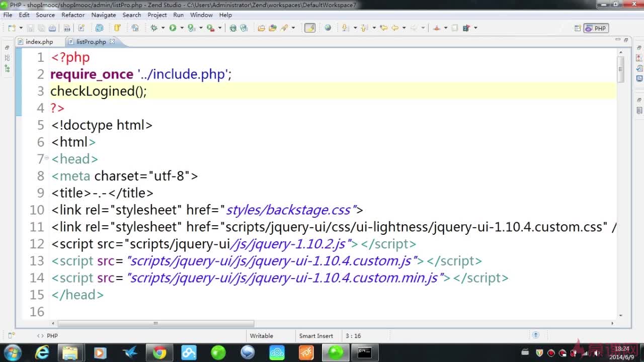This screenshot has width=644, height=362.
Task: Expand the Run configurations dropdown
Action: [182, 28]
